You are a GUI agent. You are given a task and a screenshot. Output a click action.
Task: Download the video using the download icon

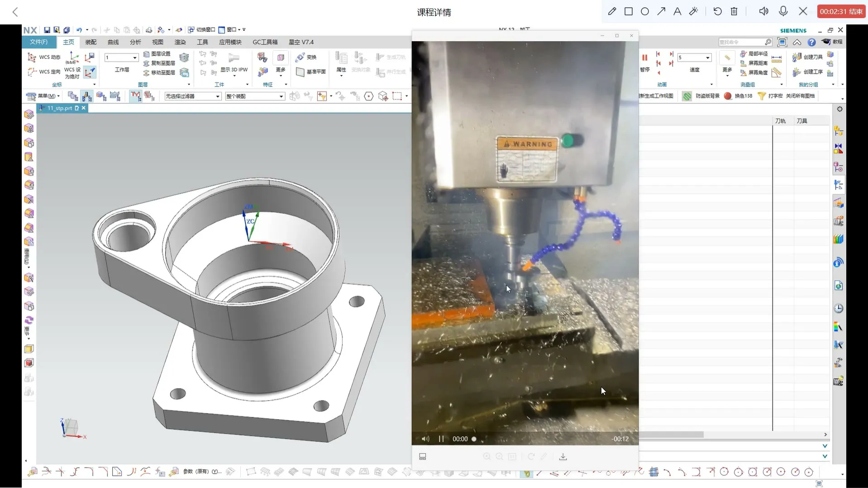point(563,457)
